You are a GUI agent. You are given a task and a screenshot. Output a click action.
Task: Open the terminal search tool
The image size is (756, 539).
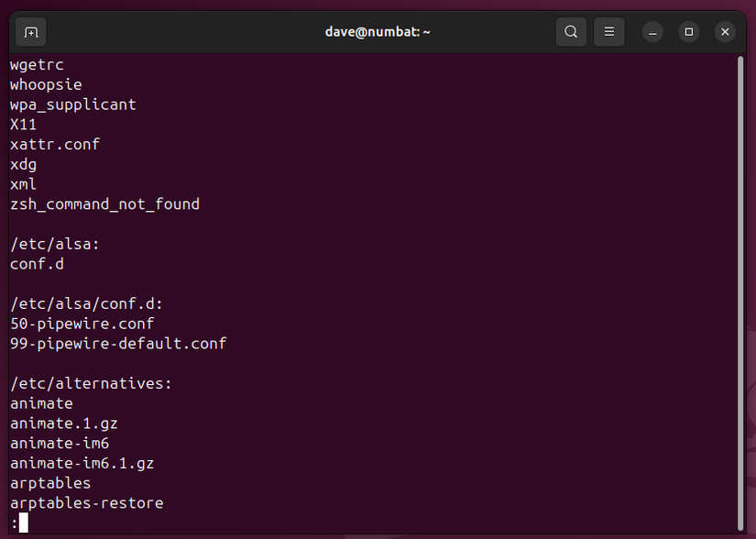(x=570, y=31)
